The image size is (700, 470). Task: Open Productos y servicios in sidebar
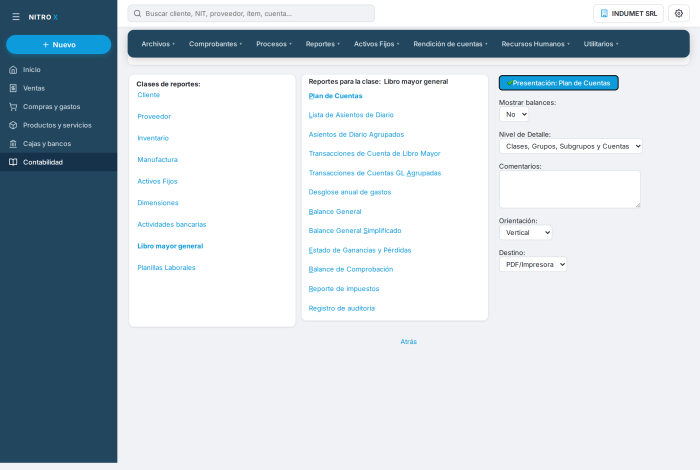pyautogui.click(x=58, y=125)
